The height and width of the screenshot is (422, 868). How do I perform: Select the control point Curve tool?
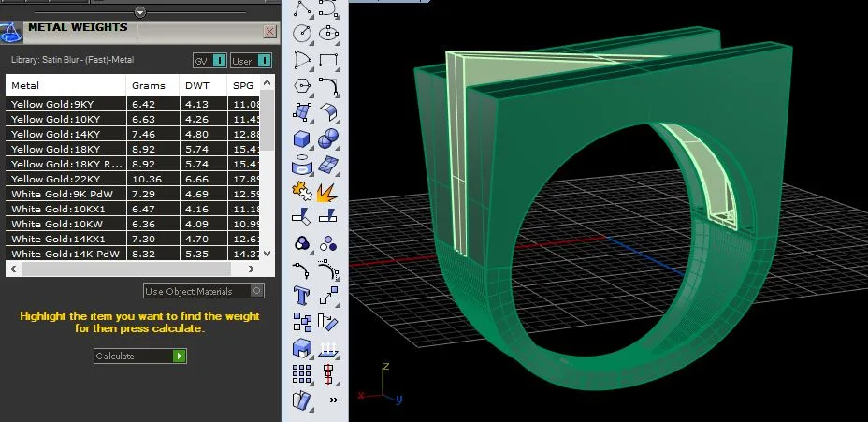[328, 7]
